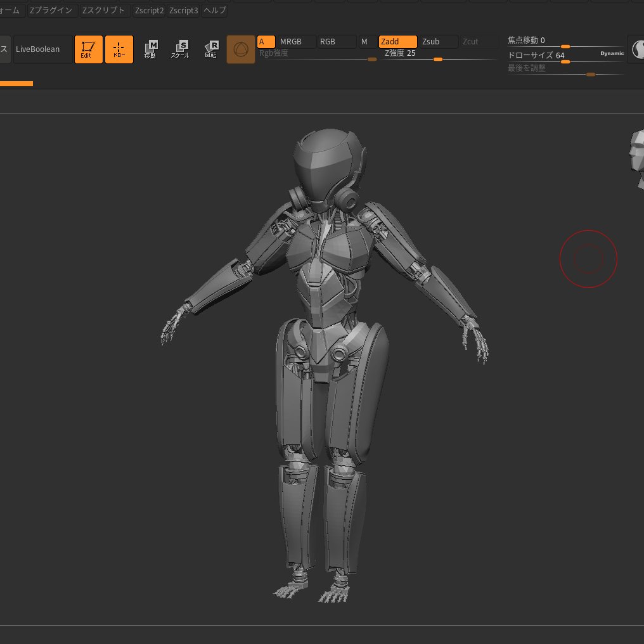Adjust the 最後を調整 slider
Screen dimensions: 644x644
coord(565,70)
